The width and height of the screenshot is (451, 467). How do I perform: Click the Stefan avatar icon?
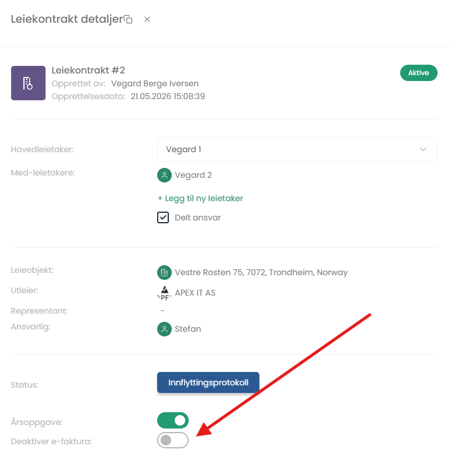[164, 329]
